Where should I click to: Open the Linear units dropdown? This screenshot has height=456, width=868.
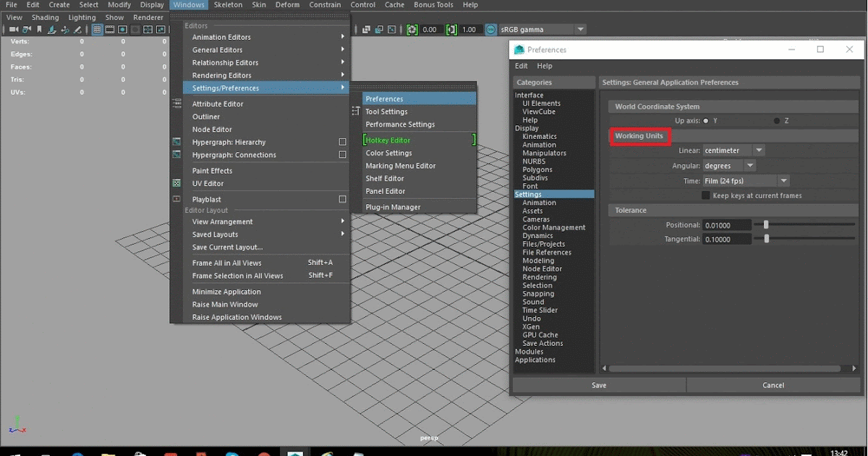758,150
